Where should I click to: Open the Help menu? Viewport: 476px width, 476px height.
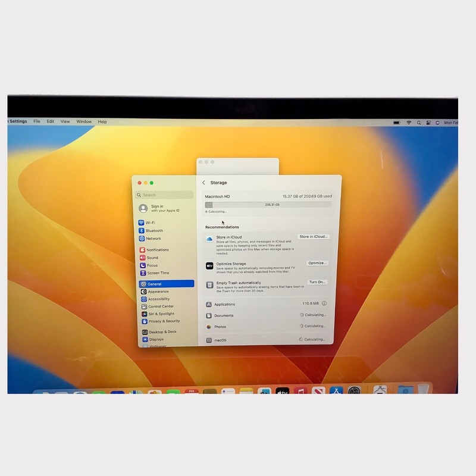click(102, 121)
